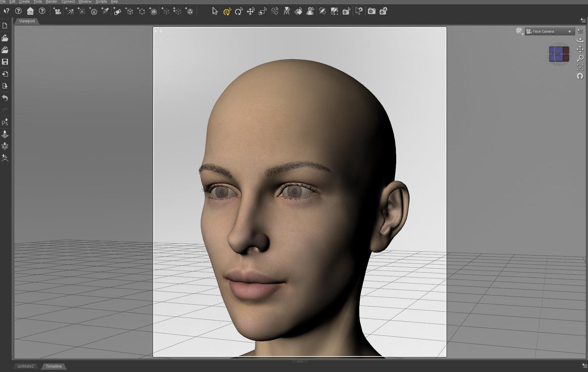This screenshot has width=588, height=372.
Task: Select the Spot Render camera tool
Action: tap(346, 11)
